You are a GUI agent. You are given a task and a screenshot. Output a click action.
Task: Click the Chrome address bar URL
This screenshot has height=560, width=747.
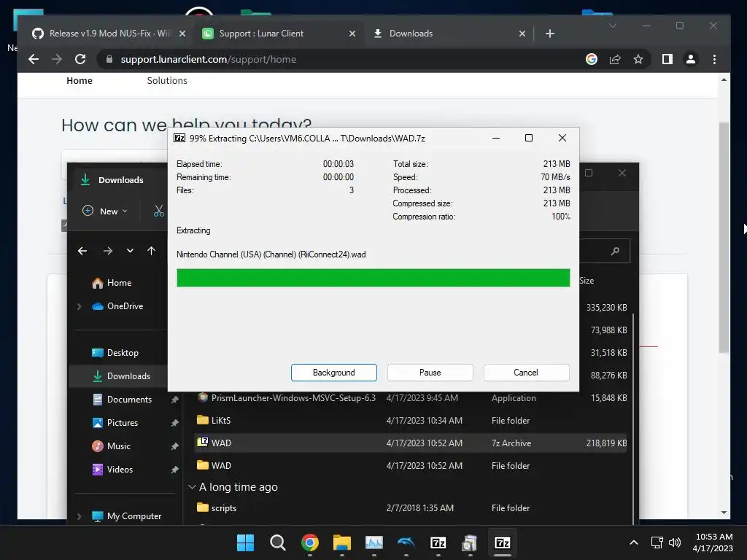coord(208,59)
